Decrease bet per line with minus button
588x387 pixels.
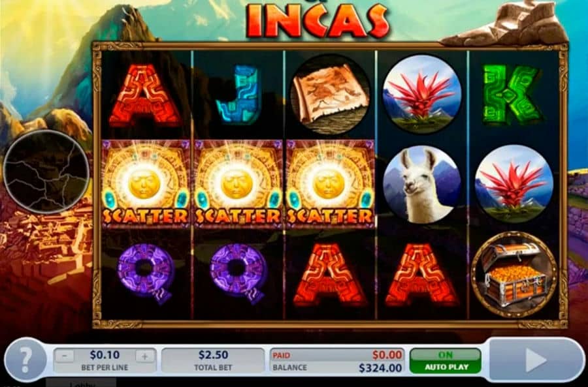(65, 356)
